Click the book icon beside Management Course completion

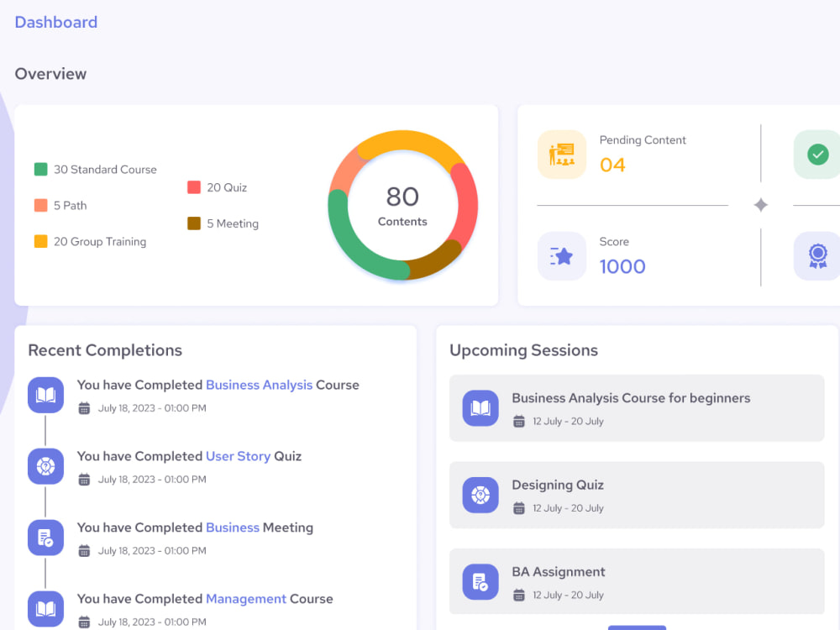point(45,608)
